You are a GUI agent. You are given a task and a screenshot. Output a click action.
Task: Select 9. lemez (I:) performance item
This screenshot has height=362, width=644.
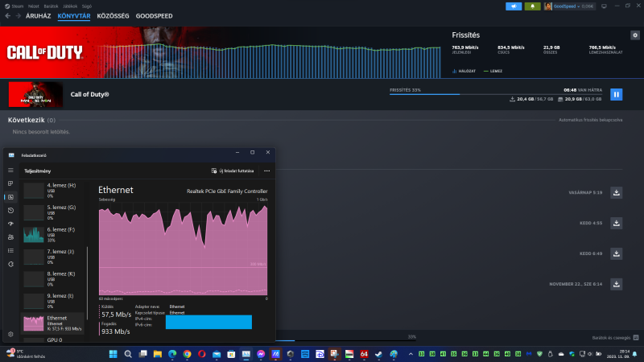click(x=52, y=301)
